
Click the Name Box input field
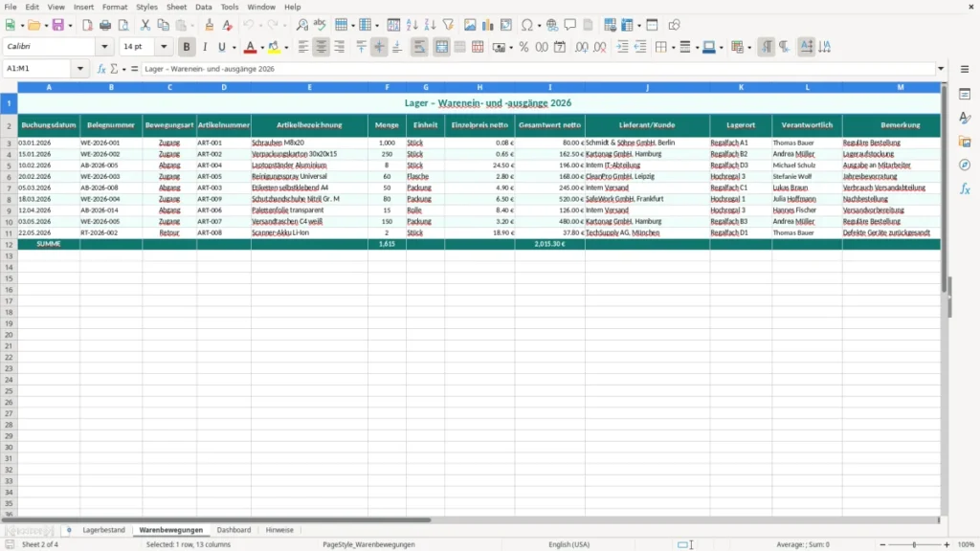pos(38,69)
